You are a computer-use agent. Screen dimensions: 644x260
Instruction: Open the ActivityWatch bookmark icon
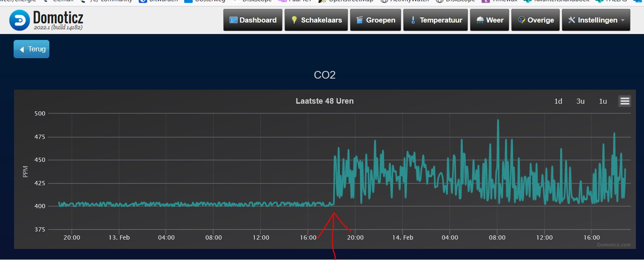click(x=385, y=1)
